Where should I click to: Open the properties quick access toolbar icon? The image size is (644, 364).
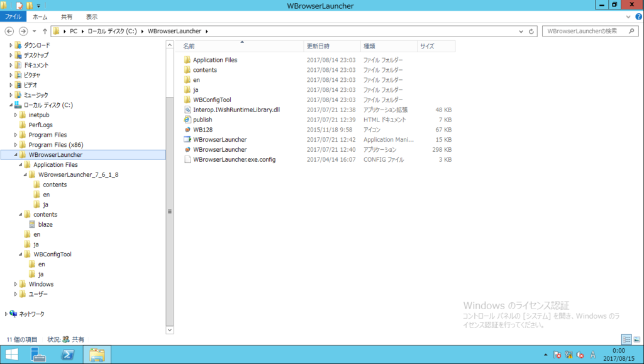click(x=19, y=6)
